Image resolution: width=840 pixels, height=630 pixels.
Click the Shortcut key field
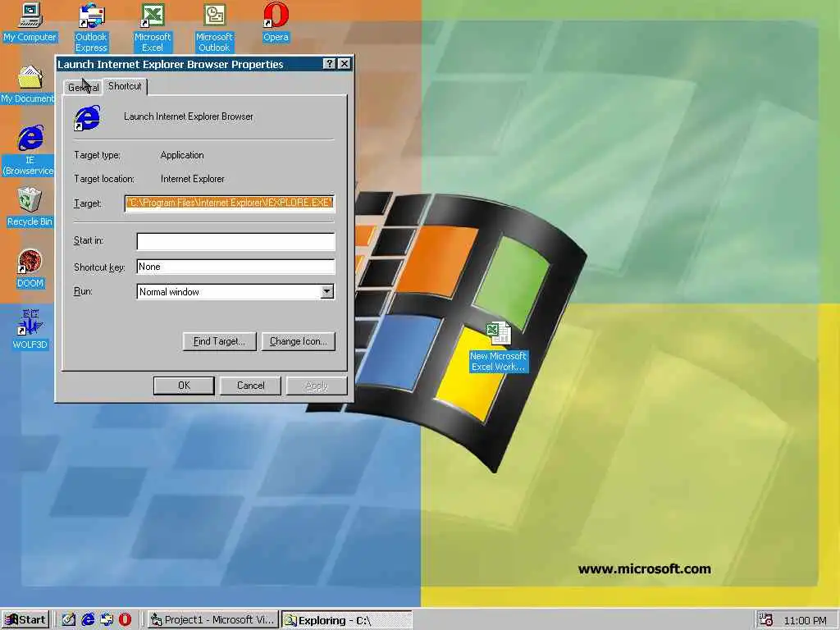coord(235,267)
